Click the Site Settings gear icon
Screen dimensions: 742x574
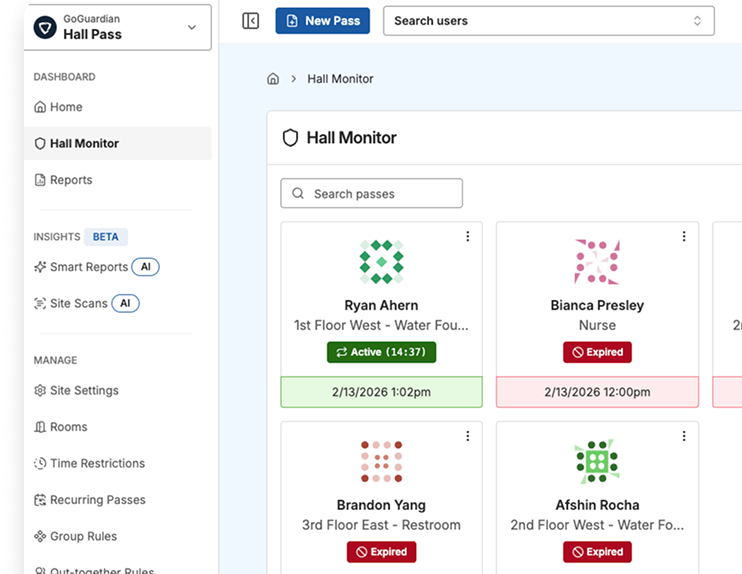pyautogui.click(x=40, y=390)
